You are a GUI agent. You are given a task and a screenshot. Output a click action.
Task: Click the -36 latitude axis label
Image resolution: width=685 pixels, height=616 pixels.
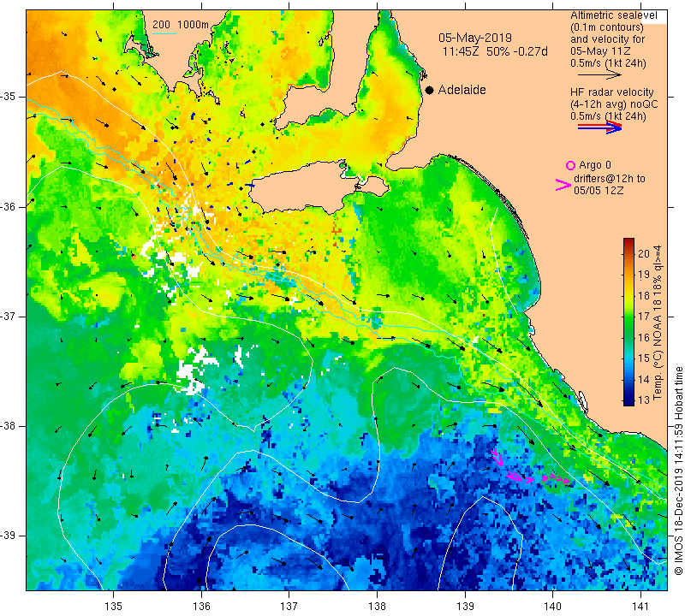pos(9,206)
